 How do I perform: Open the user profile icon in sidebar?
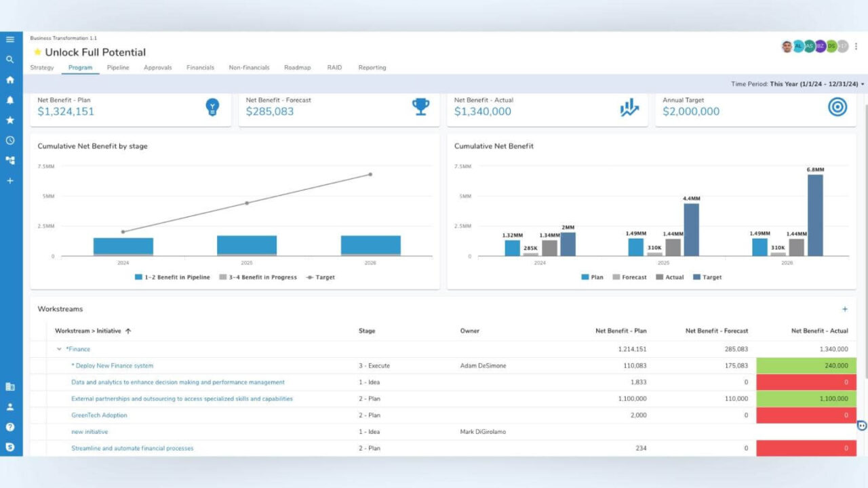[10, 407]
